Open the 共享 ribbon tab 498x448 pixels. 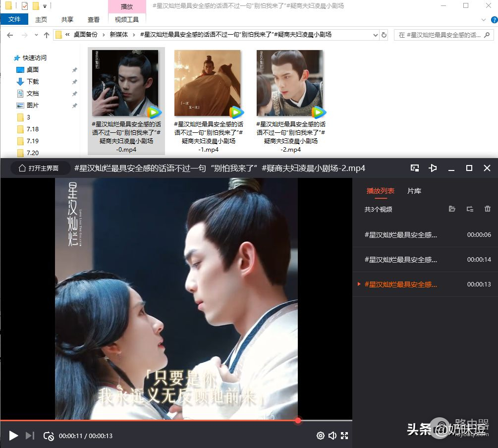[x=67, y=20]
